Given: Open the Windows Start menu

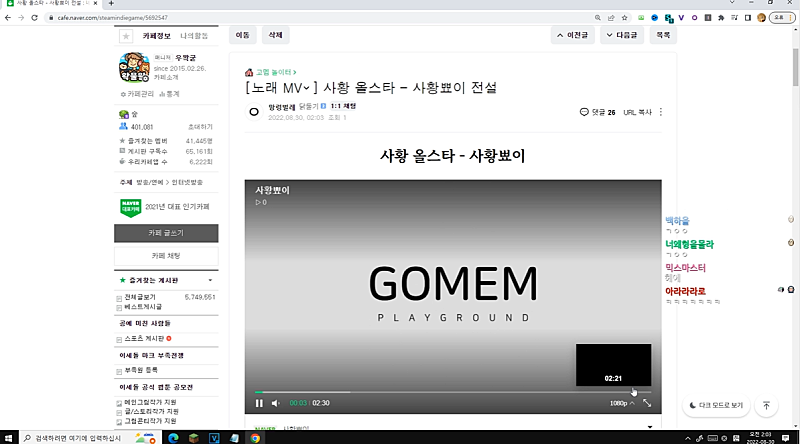Looking at the screenshot, I should 8,438.
